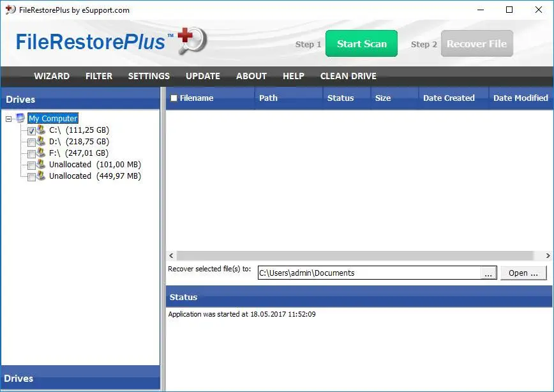Screen dimensions: 554x392
Task: Click the Recover File button
Action: (x=477, y=43)
